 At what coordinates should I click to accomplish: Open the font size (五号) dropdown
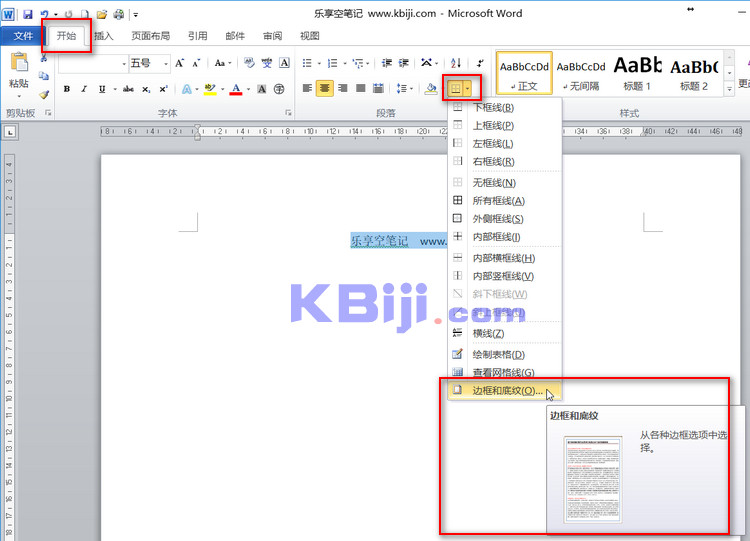click(x=166, y=64)
